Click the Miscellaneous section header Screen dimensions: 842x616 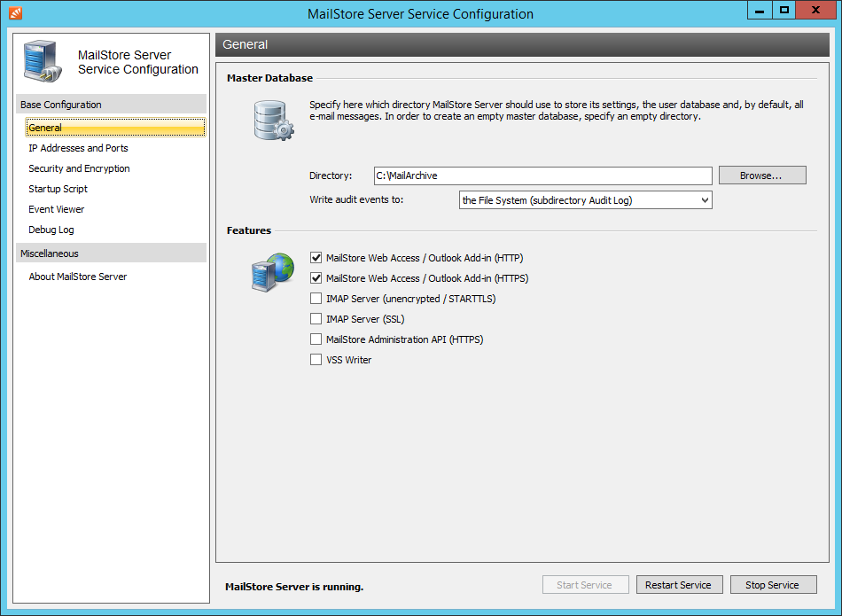(x=111, y=253)
